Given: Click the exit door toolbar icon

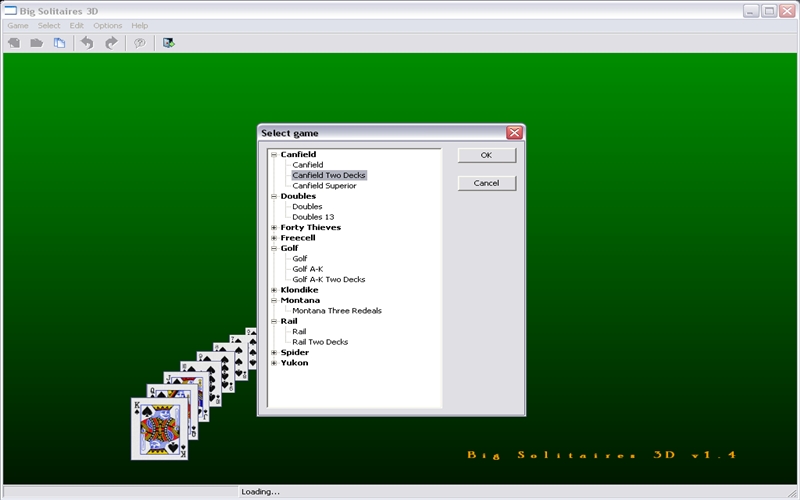Looking at the screenshot, I should (168, 43).
